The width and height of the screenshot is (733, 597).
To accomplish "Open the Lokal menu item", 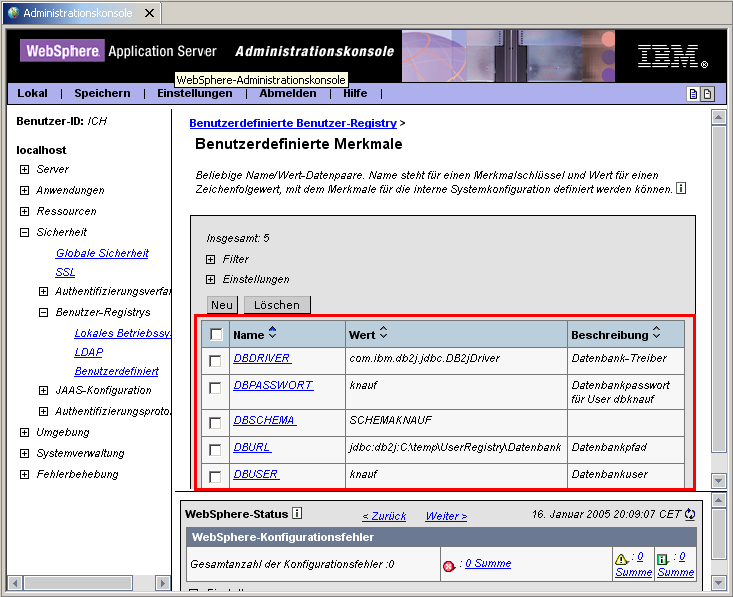I will [x=32, y=93].
